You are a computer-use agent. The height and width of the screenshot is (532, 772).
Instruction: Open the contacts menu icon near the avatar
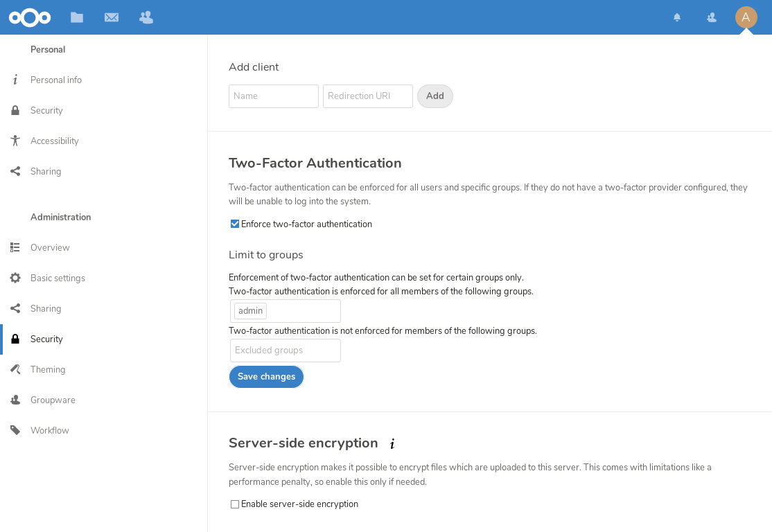click(x=711, y=17)
